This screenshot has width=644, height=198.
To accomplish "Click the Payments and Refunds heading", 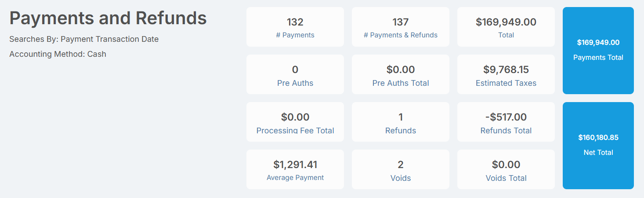I will click(108, 18).
